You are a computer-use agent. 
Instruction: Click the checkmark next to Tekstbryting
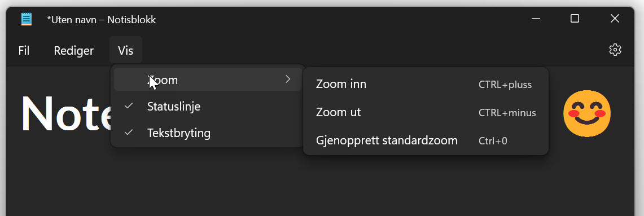(x=129, y=133)
